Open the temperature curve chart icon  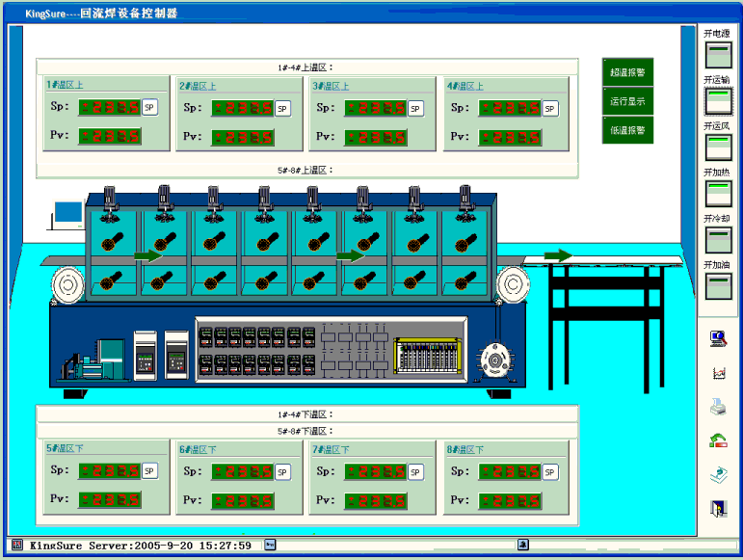click(718, 373)
